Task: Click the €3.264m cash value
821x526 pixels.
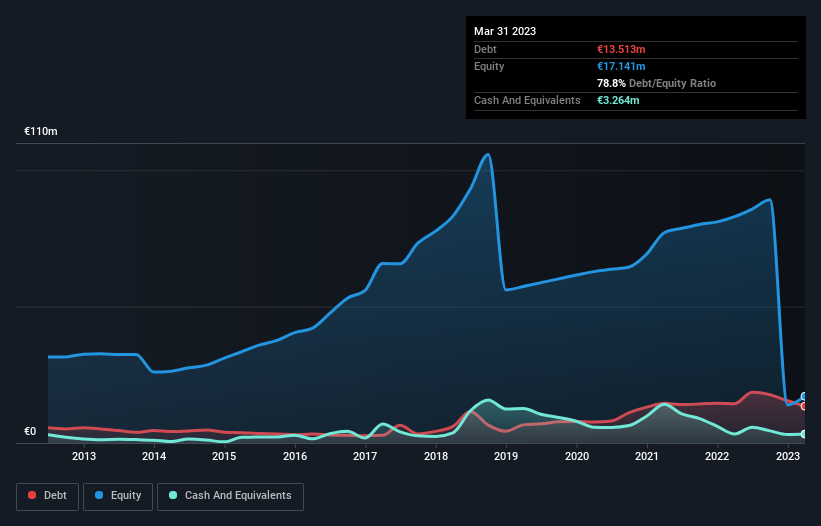Action: pyautogui.click(x=618, y=100)
